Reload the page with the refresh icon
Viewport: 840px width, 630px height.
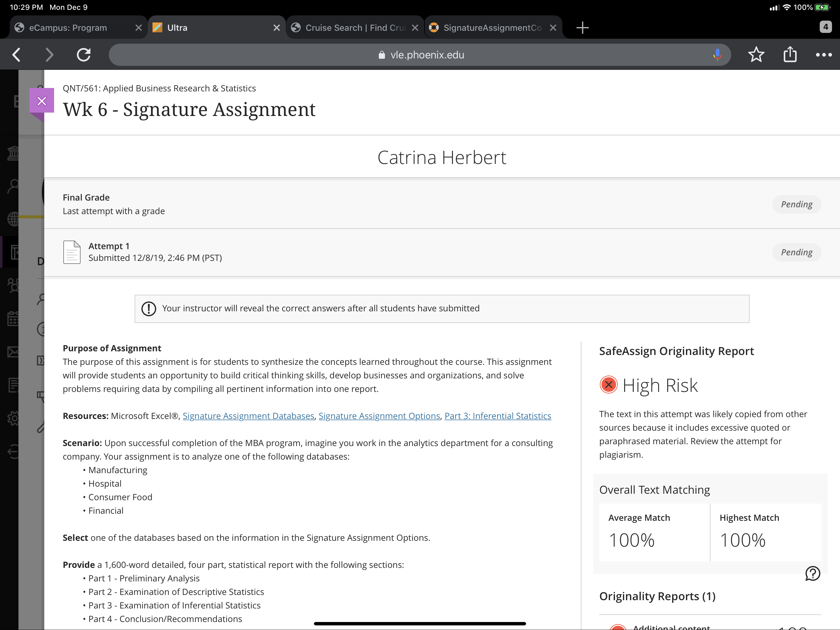(x=84, y=55)
